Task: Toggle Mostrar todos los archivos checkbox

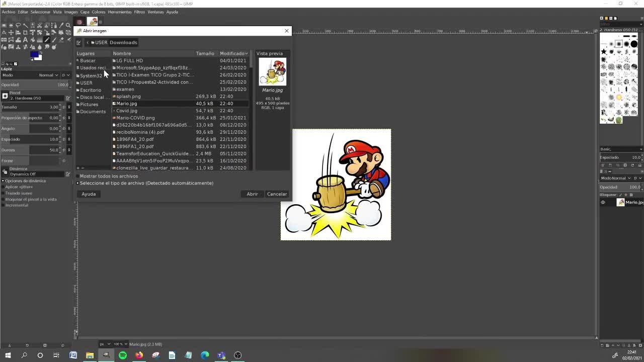Action: [x=77, y=176]
